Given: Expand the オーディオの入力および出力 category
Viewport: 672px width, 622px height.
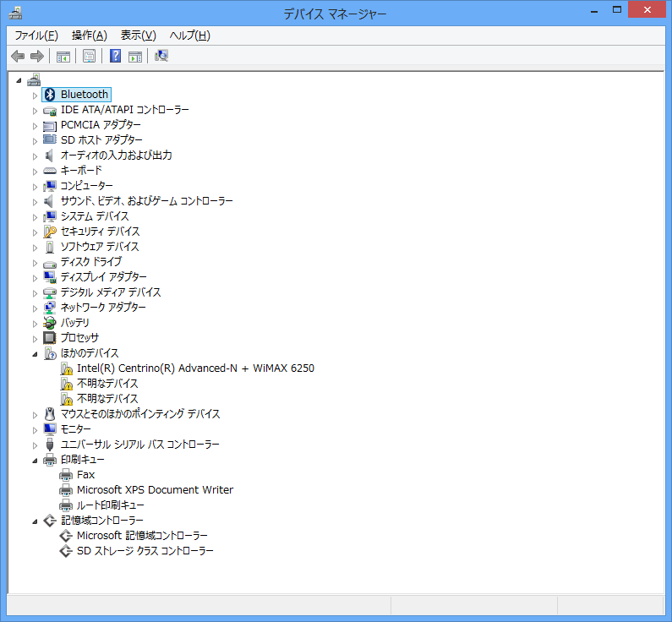Looking at the screenshot, I should click(36, 156).
